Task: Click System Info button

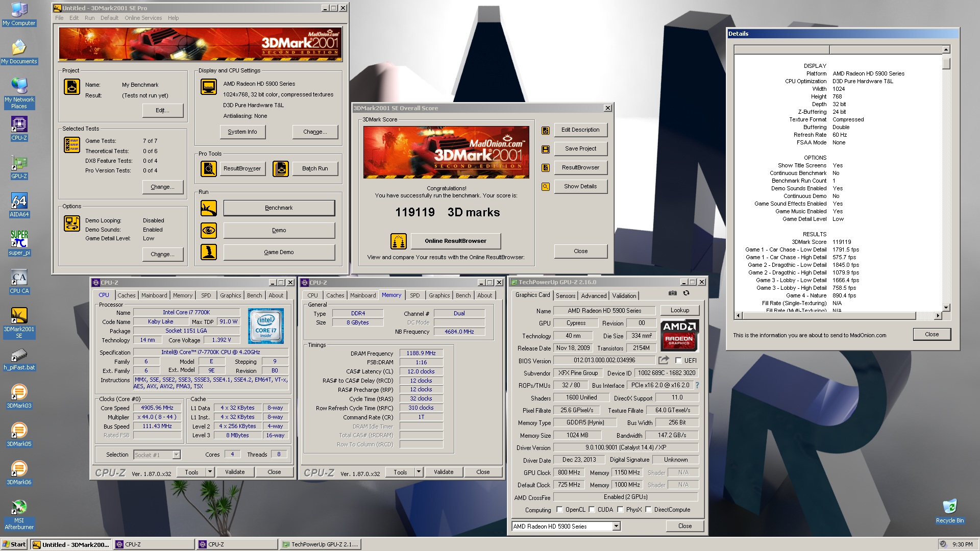Action: (x=242, y=132)
